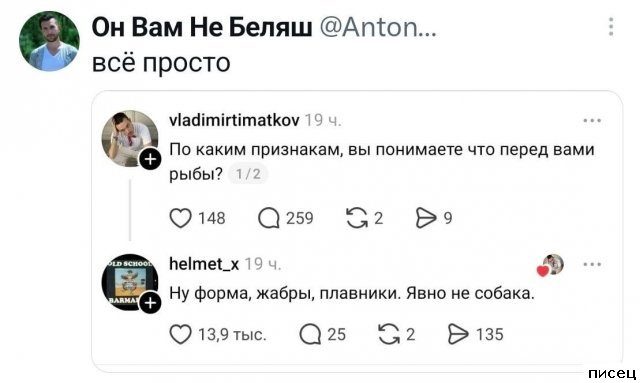Open the 1/2 thread indicator badge
Image resolution: width=640 pixels, height=383 pixels.
[248, 174]
